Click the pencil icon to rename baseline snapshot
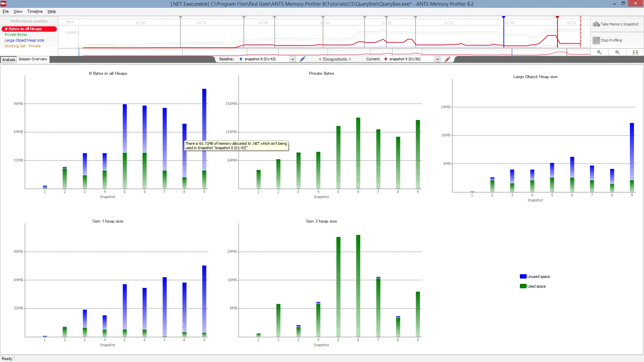Image resolution: width=644 pixels, height=362 pixels. pos(303,59)
